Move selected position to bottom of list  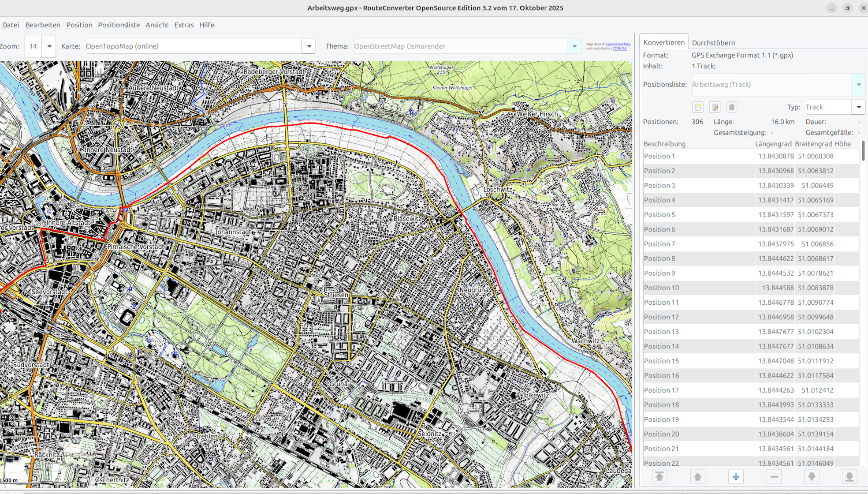849,476
